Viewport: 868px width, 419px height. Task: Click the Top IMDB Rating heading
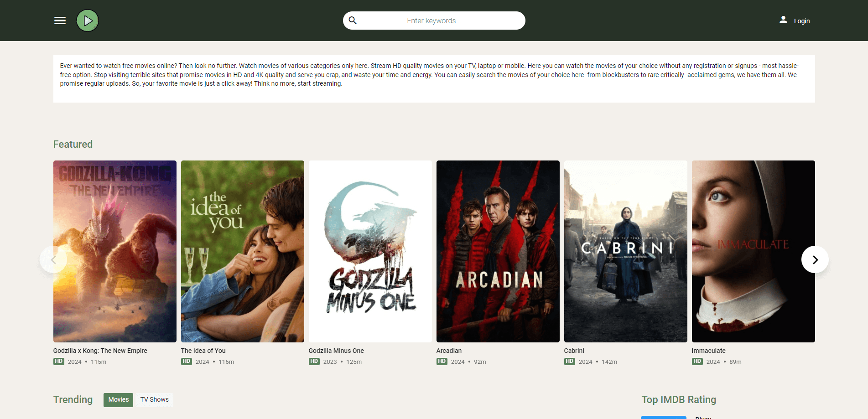[679, 400]
